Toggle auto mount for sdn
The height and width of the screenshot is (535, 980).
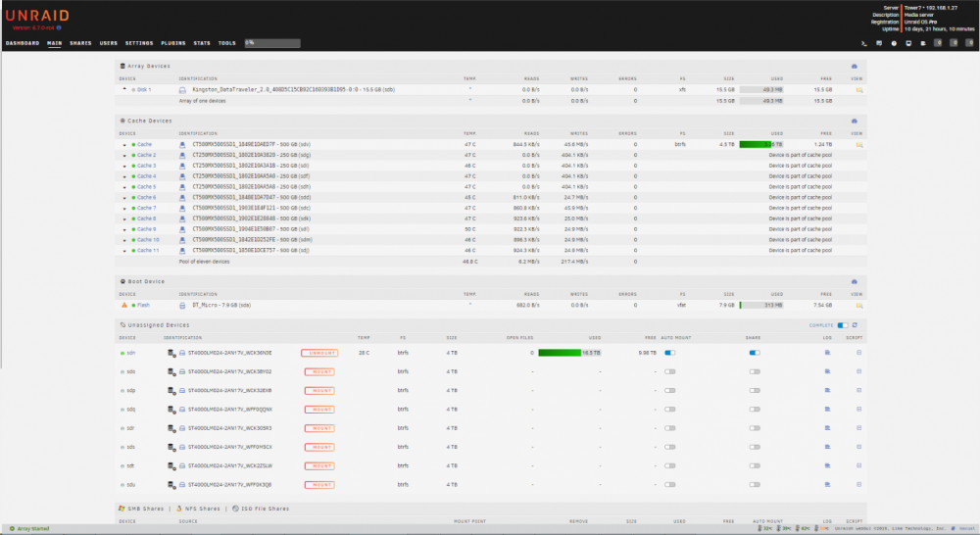[670, 353]
